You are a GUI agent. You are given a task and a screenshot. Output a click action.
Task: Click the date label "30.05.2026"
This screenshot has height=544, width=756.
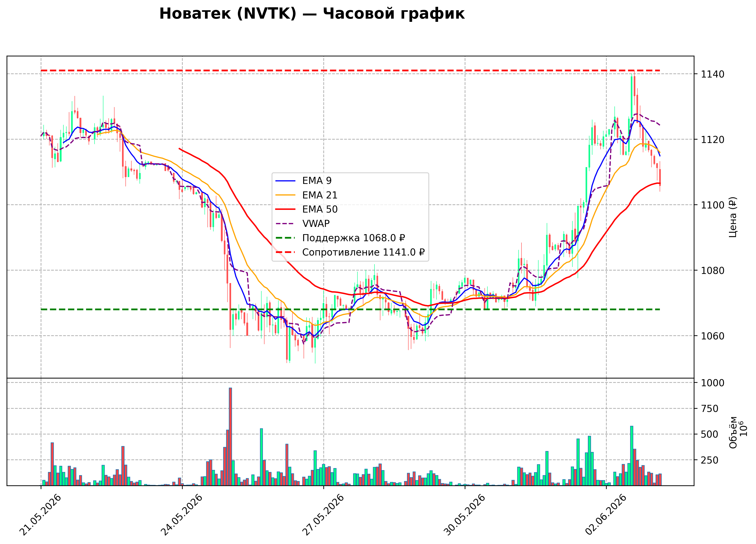pos(464,515)
